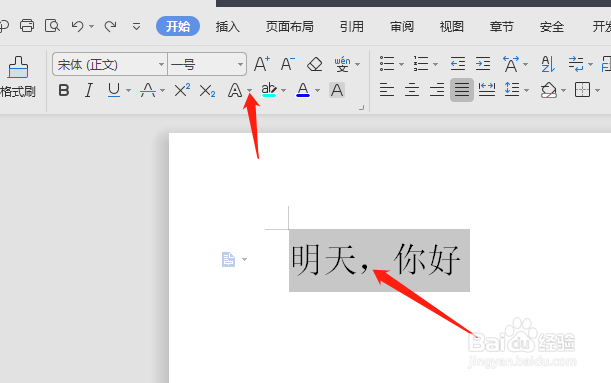The height and width of the screenshot is (383, 611).
Task: Expand the undo history dropdown arrow
Action: point(92,26)
